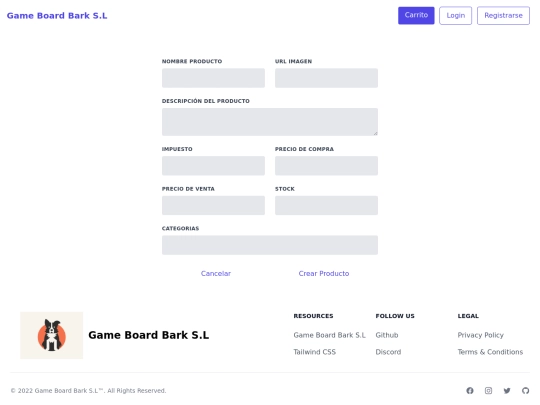The image size is (540, 405).
Task: Focus the Precio de Compra field
Action: [326, 166]
